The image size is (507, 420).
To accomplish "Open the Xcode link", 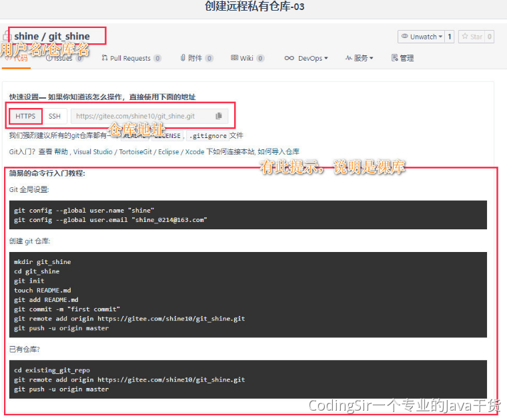I will coord(195,151).
